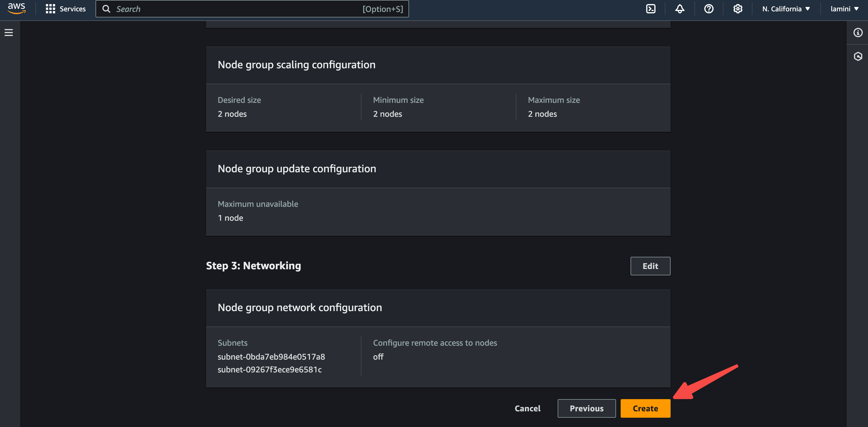The width and height of the screenshot is (868, 427).
Task: Open the settings gear menu
Action: click(738, 9)
